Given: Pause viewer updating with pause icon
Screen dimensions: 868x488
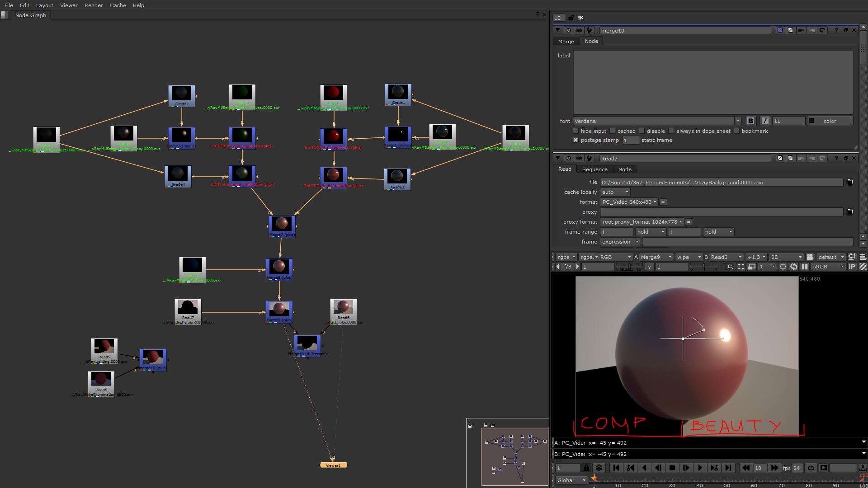Looking at the screenshot, I should pyautogui.click(x=804, y=267).
